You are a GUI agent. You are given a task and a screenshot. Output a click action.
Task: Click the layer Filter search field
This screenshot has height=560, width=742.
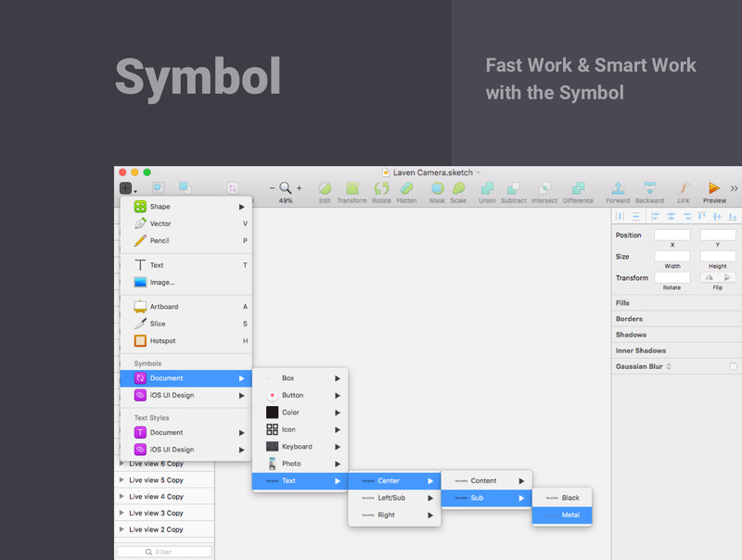click(x=164, y=552)
